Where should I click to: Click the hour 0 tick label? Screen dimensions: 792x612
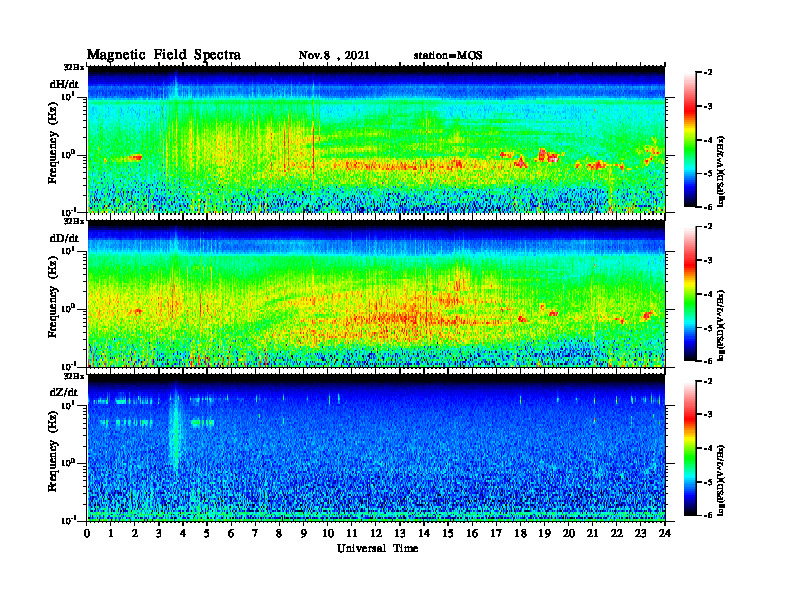(x=87, y=533)
